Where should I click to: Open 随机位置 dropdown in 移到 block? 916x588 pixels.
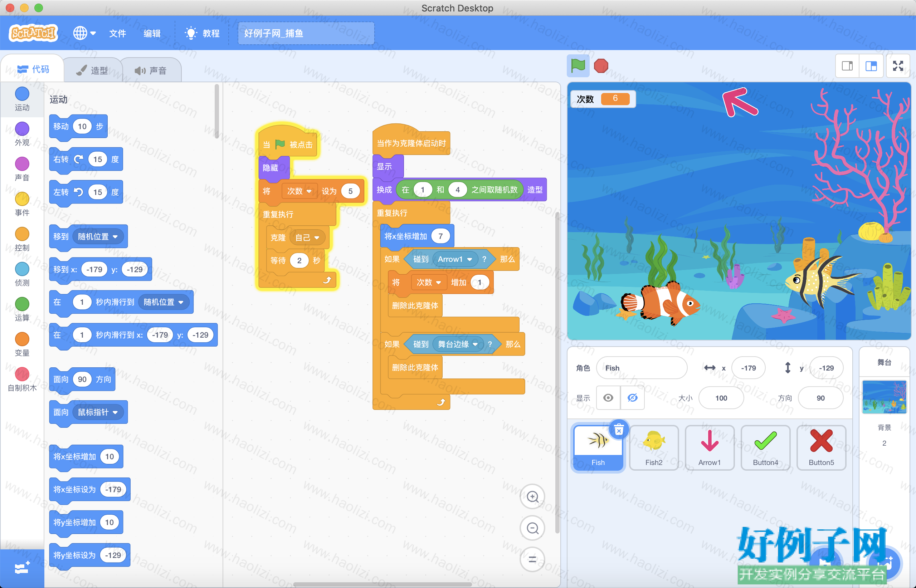[98, 237]
